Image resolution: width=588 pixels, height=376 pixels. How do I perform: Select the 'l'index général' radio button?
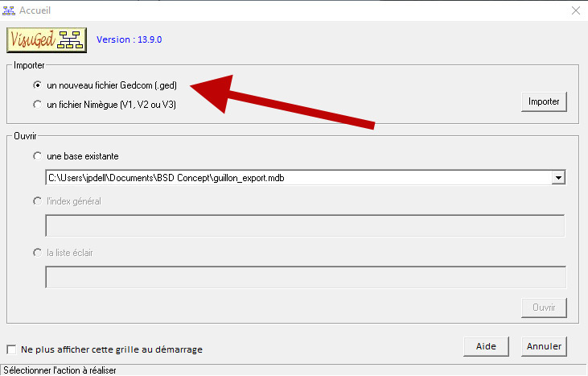point(37,201)
